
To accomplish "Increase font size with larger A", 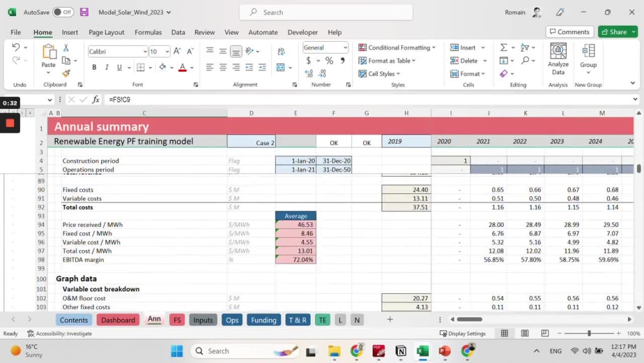I will tap(177, 51).
